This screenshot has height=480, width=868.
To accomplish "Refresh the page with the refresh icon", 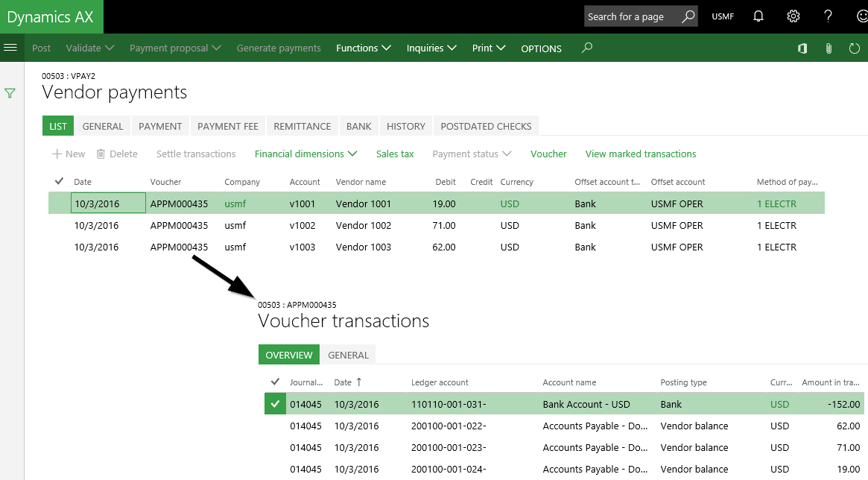I will [854, 48].
